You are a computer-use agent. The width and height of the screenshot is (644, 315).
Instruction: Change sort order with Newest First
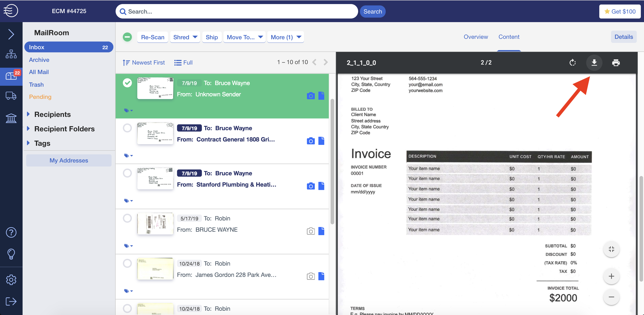pyautogui.click(x=144, y=63)
